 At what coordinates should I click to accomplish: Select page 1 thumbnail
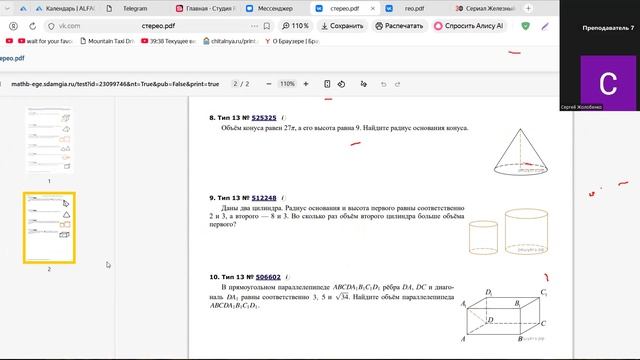[49, 140]
